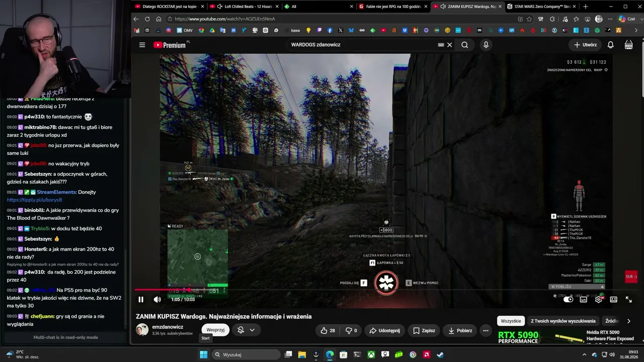Save video using Zapisz button

424,330
